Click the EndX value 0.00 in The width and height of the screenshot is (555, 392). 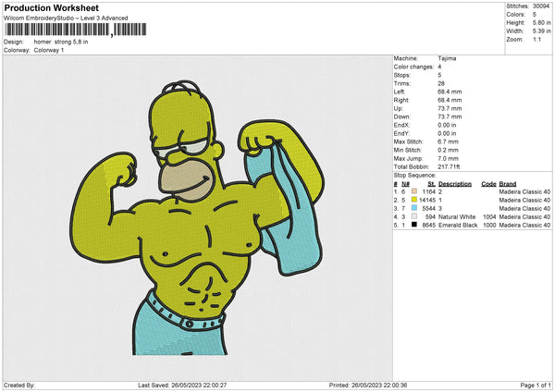click(x=447, y=125)
